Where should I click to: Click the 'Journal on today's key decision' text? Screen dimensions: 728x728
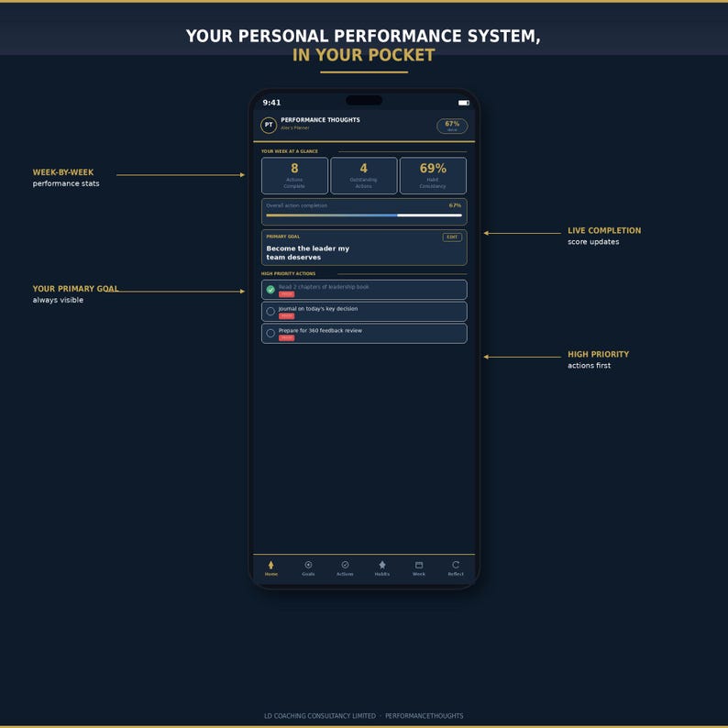[x=318, y=309]
